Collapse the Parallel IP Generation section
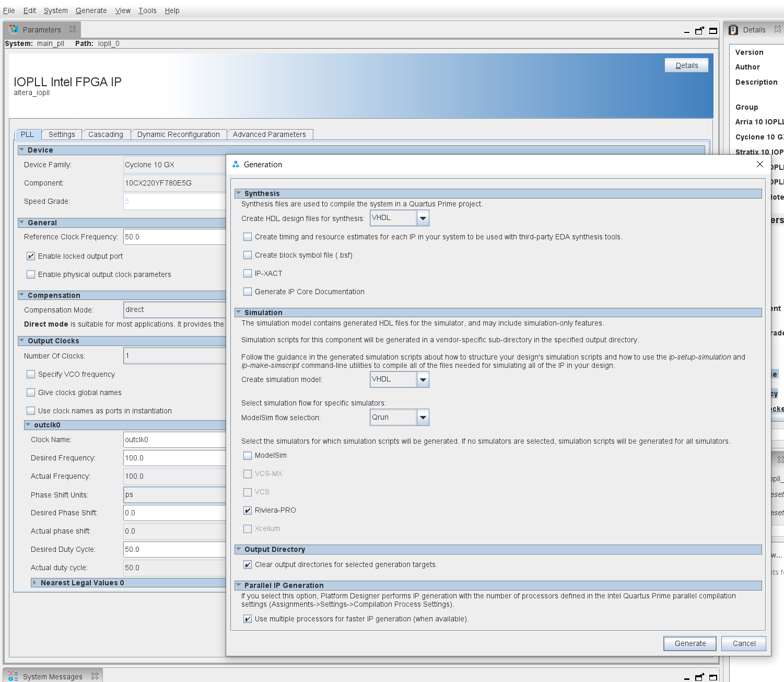Viewport: 784px width, 682px height. tap(239, 585)
